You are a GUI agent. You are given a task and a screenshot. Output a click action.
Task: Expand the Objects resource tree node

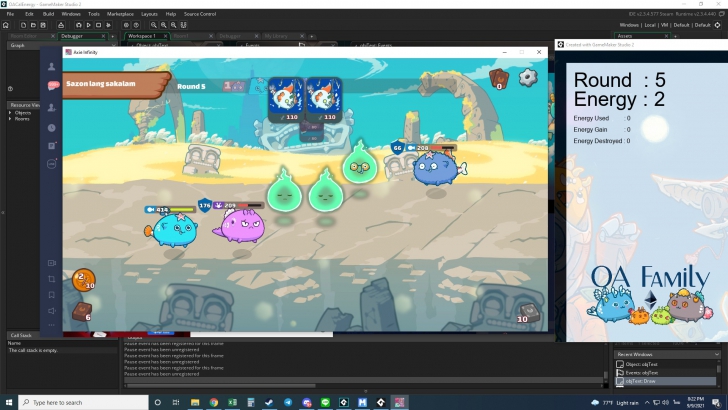point(10,113)
